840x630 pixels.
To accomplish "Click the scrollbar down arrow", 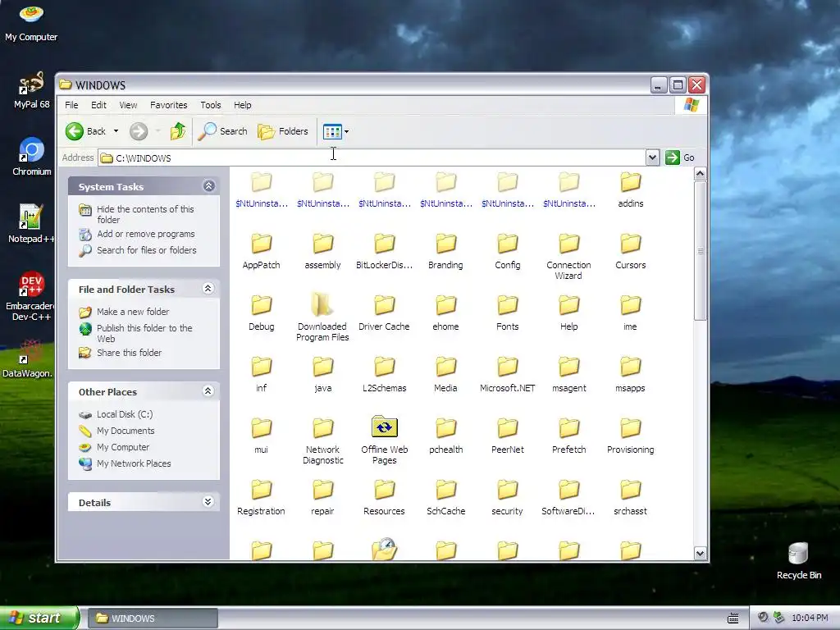I will click(x=701, y=554).
